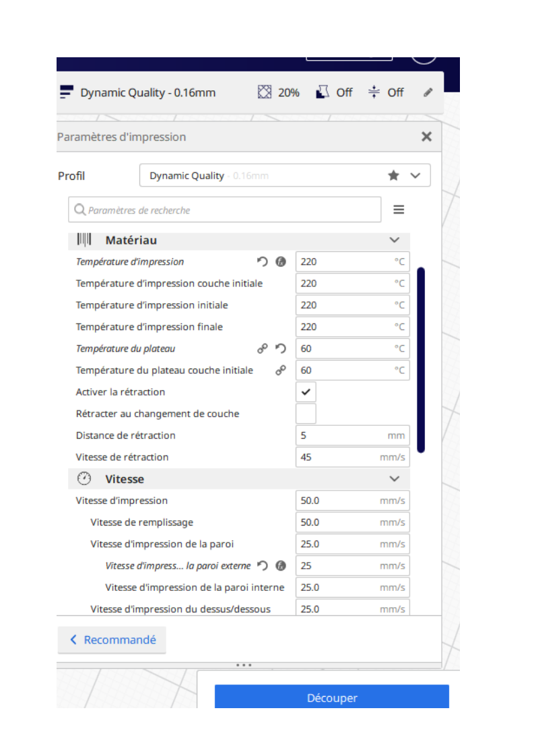This screenshot has height=756, width=534.
Task: Enable Rétracter au changement de couche
Action: tap(306, 414)
